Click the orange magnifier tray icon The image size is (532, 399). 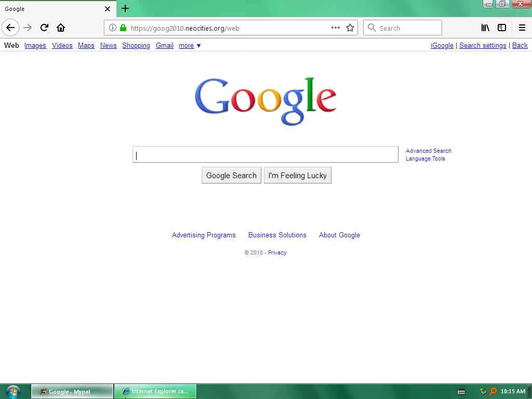click(493, 392)
